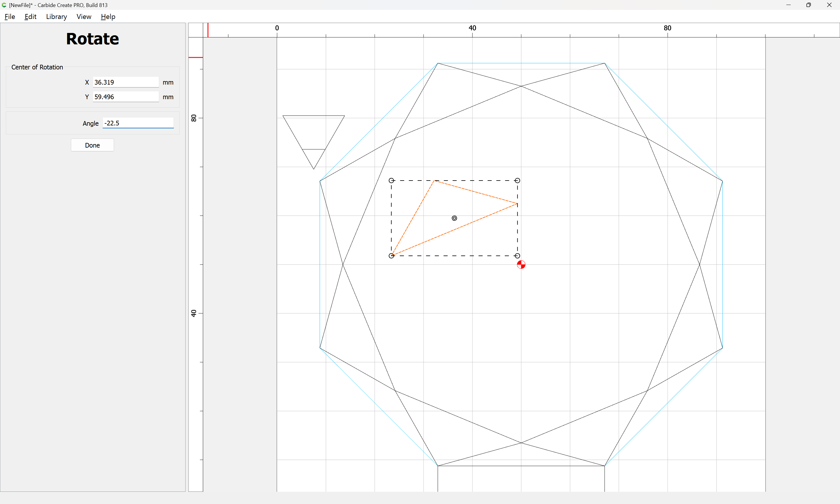Click the Center of Rotation X field
This screenshot has width=840, height=504.
pyautogui.click(x=126, y=82)
